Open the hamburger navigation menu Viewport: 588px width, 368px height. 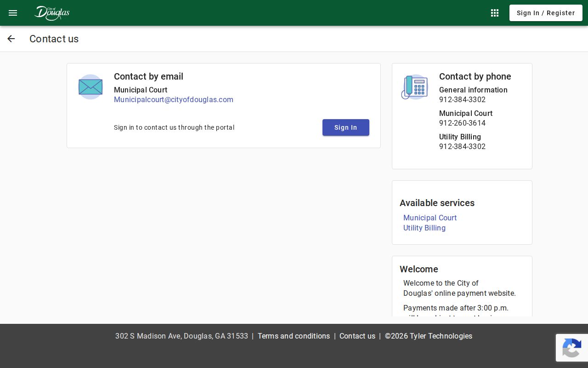[x=13, y=13]
